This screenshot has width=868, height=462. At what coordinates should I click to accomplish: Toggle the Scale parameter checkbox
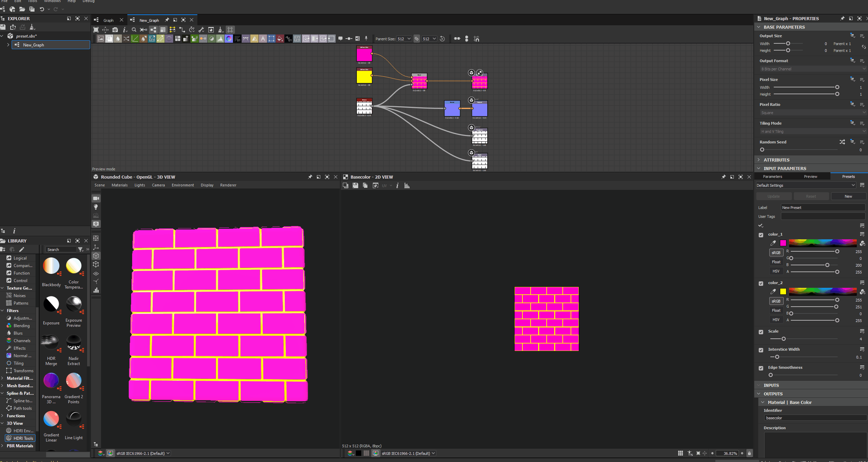(x=761, y=332)
